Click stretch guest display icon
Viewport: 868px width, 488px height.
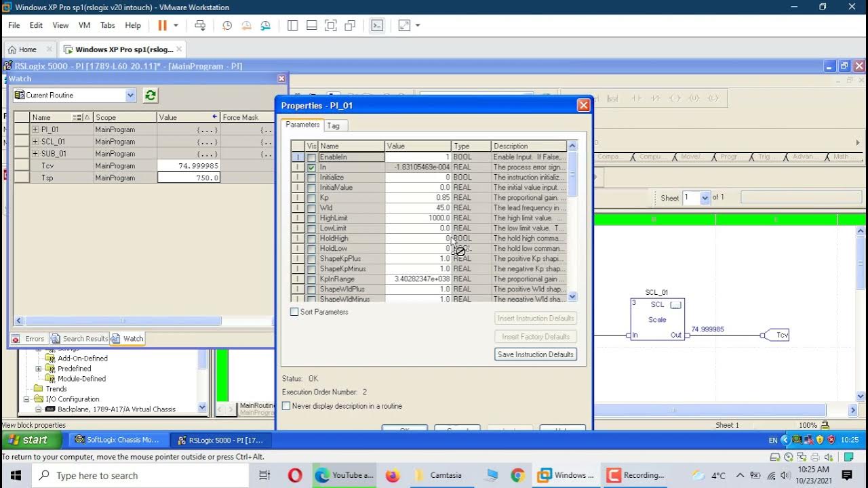pyautogui.click(x=404, y=25)
